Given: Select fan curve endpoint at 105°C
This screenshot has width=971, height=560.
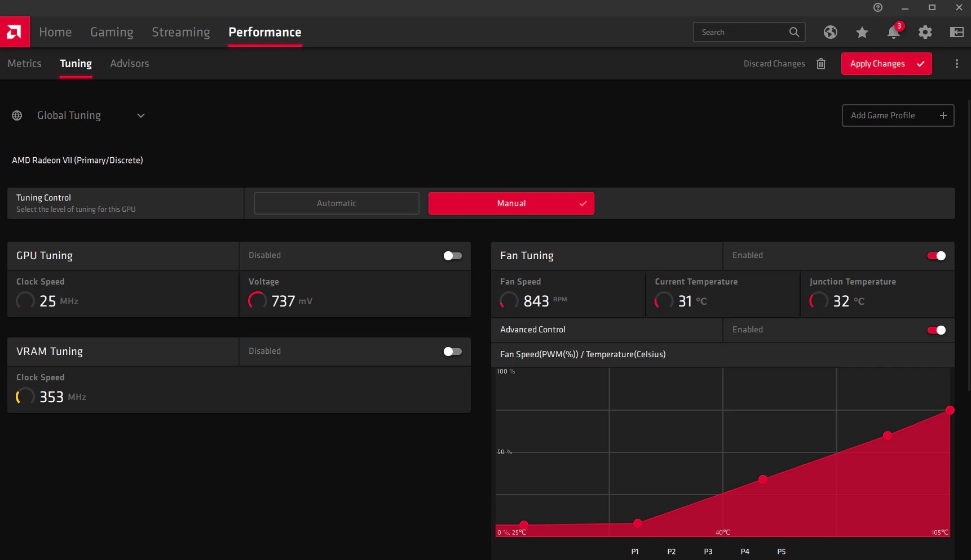Looking at the screenshot, I should tap(950, 410).
